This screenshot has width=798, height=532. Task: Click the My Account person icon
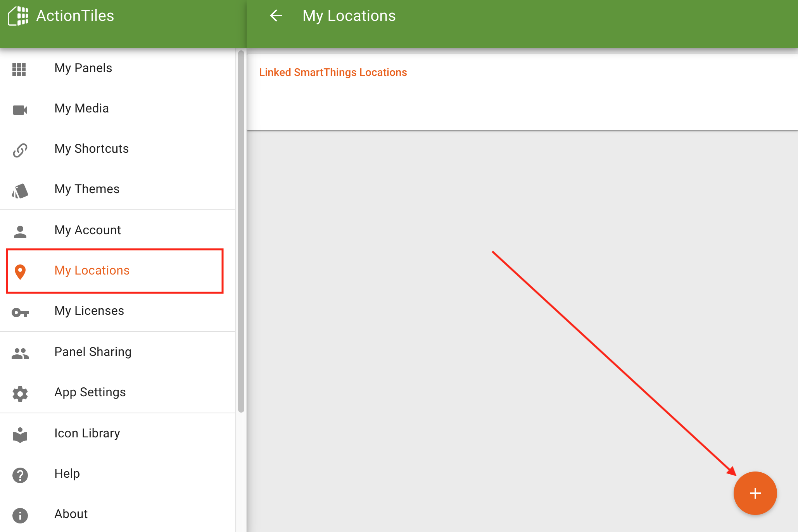point(20,231)
